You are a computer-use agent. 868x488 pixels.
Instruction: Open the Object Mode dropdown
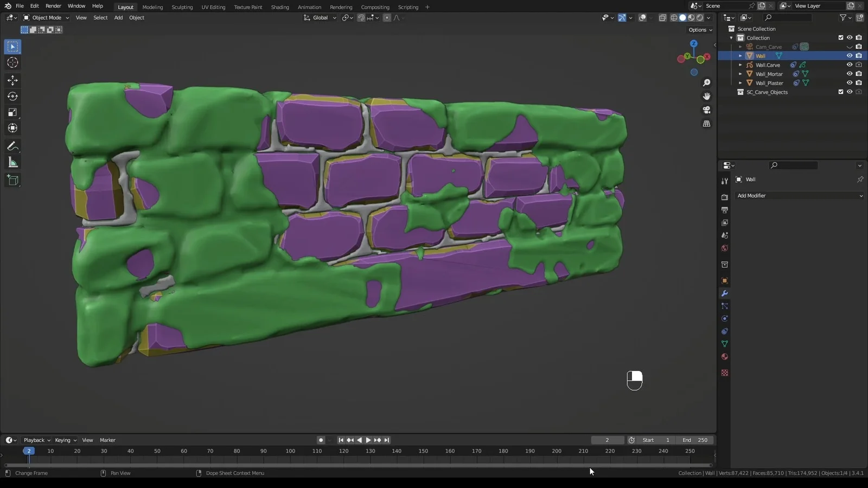point(47,17)
